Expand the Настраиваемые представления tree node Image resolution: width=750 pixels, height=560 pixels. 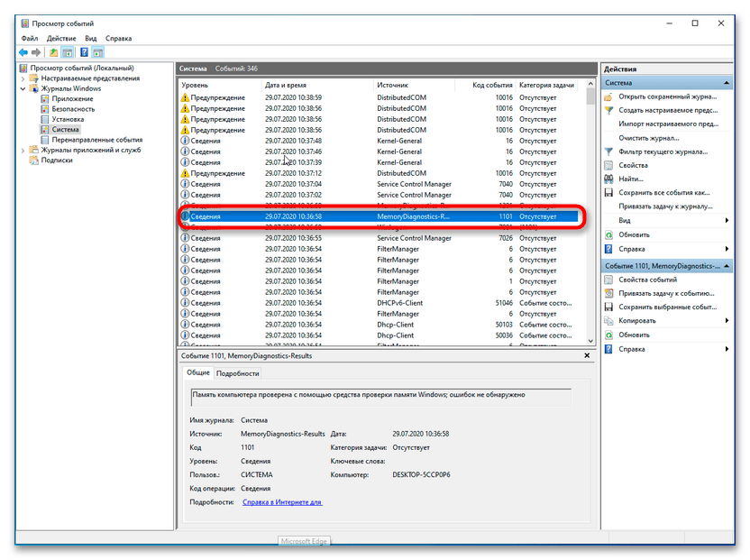coord(23,78)
